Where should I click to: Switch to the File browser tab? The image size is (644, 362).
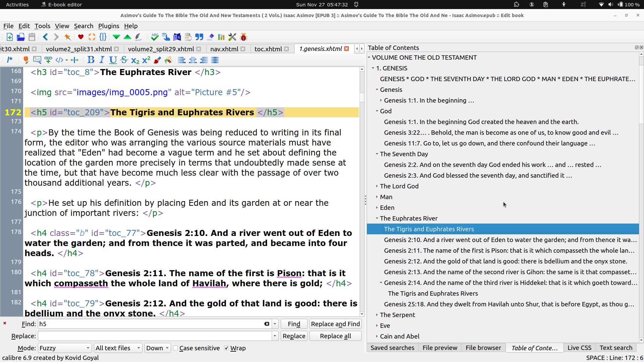[x=483, y=348]
